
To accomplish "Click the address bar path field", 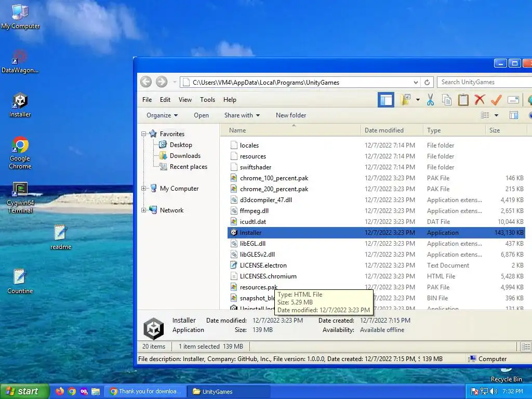I will pyautogui.click(x=295, y=82).
